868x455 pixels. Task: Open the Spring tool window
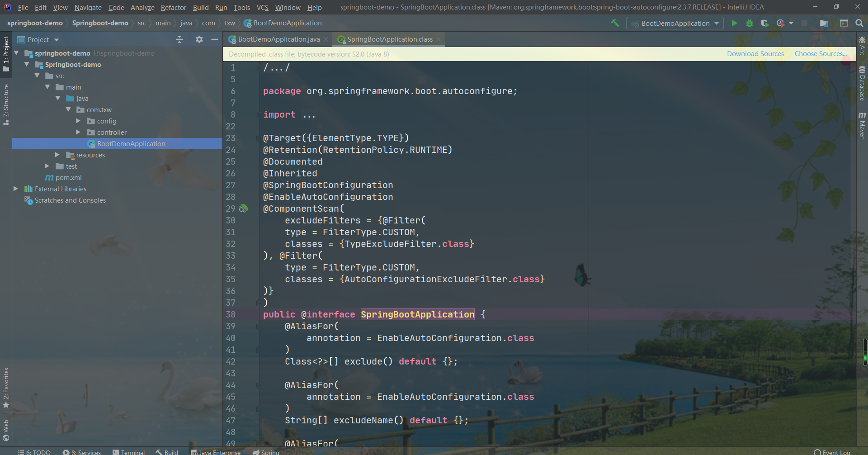pos(266,452)
